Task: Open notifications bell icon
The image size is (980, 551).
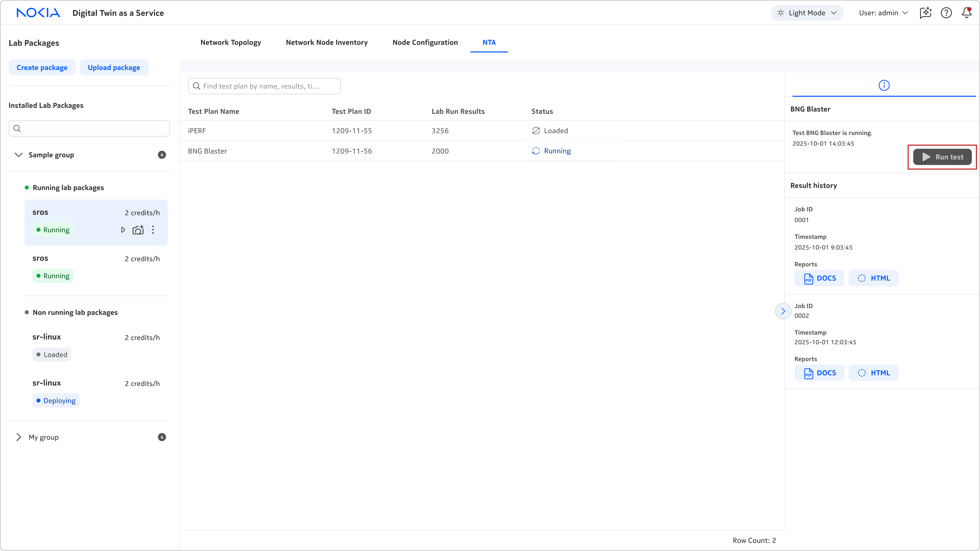Action: click(967, 13)
